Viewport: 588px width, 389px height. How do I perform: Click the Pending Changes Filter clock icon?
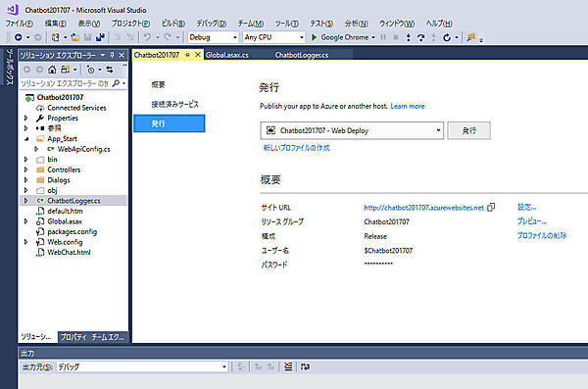[90, 70]
